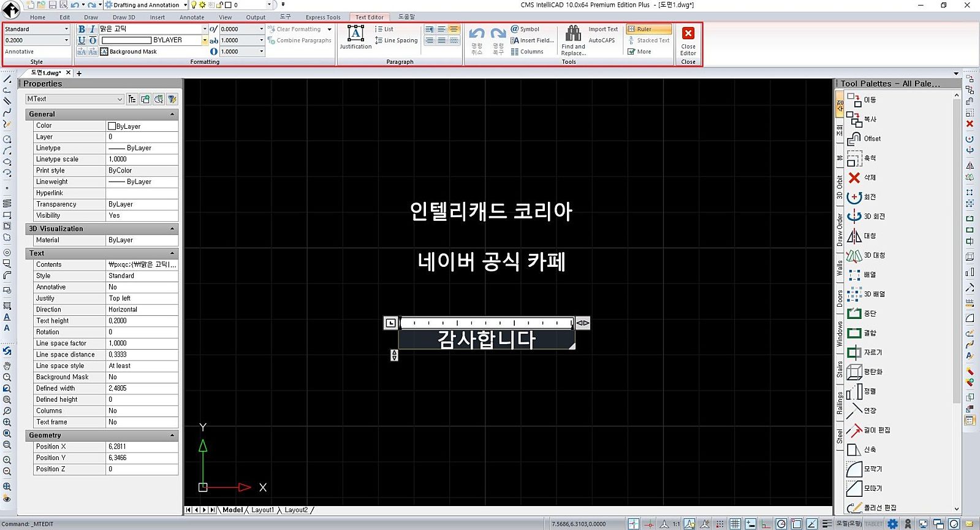Click the 명령 취소 (Undo) button
This screenshot has width=980, height=530.
click(x=477, y=40)
